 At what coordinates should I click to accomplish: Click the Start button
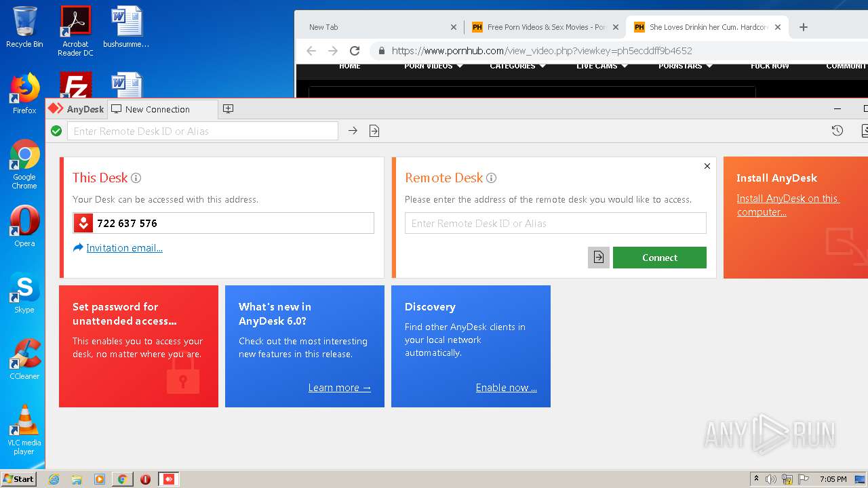tap(18, 479)
